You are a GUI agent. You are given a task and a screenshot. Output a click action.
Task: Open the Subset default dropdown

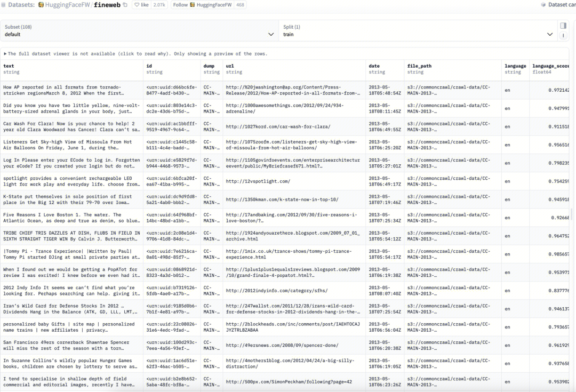coord(139,30)
